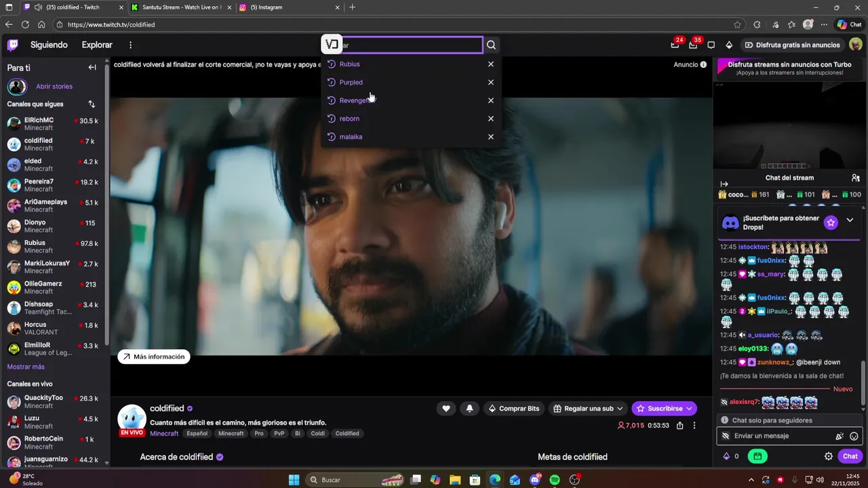This screenshot has width=868, height=488.
Task: Open Regalar una sub dropdown
Action: [x=588, y=408]
